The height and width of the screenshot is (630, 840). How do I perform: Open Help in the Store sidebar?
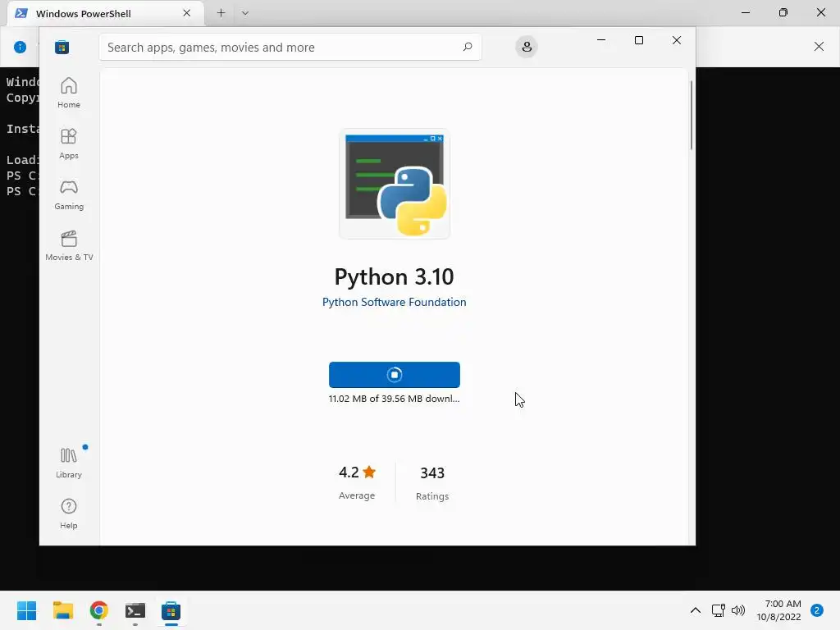pyautogui.click(x=69, y=514)
